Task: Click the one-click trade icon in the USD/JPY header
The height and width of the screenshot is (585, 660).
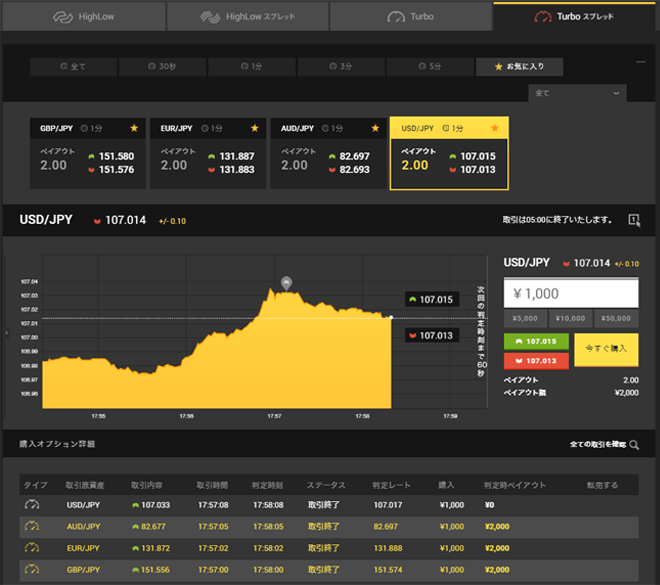Action: coord(634,220)
